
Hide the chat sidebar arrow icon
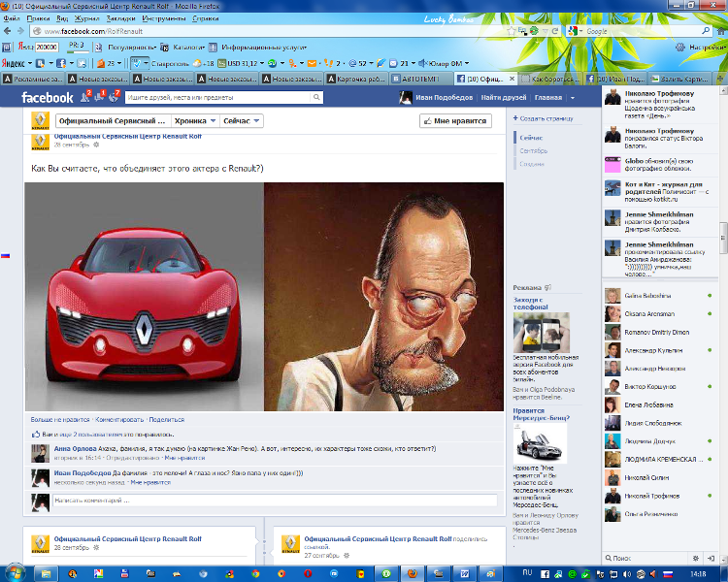tap(711, 558)
